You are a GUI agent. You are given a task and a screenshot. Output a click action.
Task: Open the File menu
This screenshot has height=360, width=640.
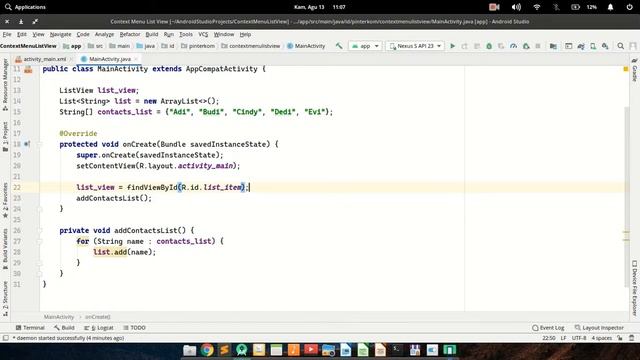click(7, 34)
